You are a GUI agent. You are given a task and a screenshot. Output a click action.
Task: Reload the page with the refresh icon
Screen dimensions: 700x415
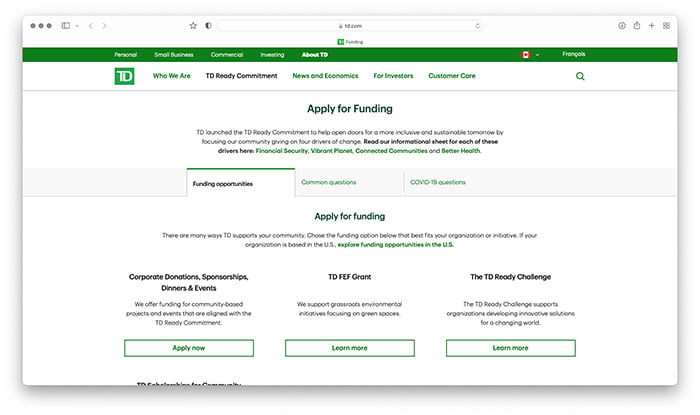(x=478, y=26)
